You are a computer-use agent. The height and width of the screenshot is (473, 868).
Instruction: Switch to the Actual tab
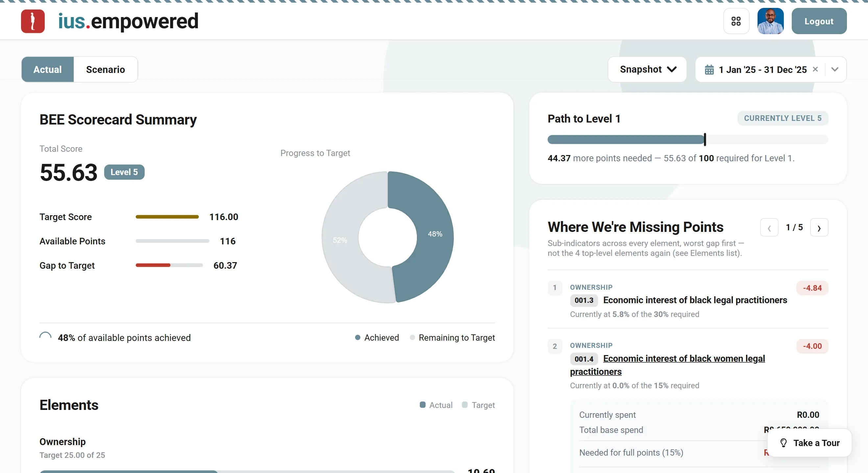click(48, 69)
